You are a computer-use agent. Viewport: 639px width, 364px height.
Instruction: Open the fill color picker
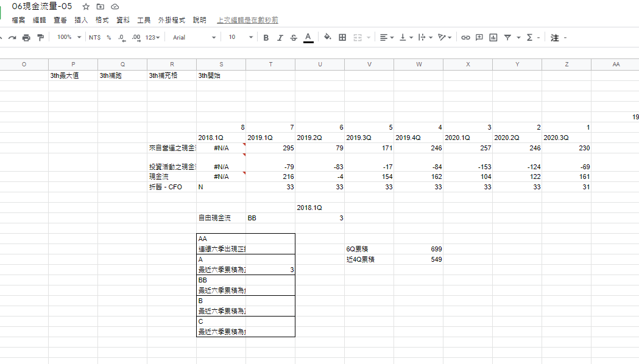pos(327,38)
